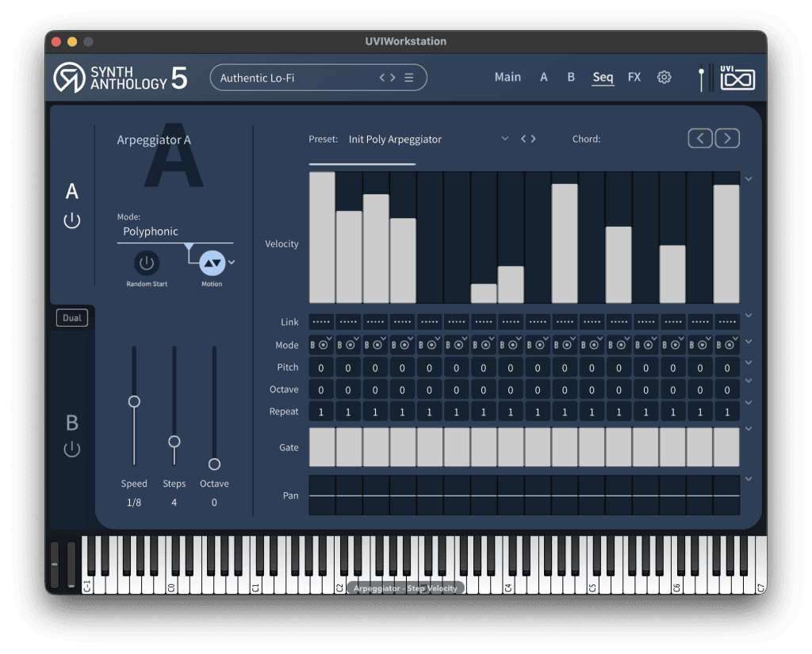Click the previous chord button

(700, 138)
